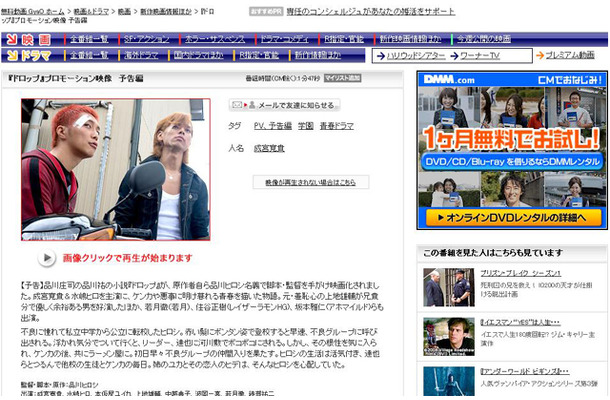Viewport: 610px width, 400px height.
Task: Open 全番組一覧 in the 映画 menu row
Action: click(89, 39)
